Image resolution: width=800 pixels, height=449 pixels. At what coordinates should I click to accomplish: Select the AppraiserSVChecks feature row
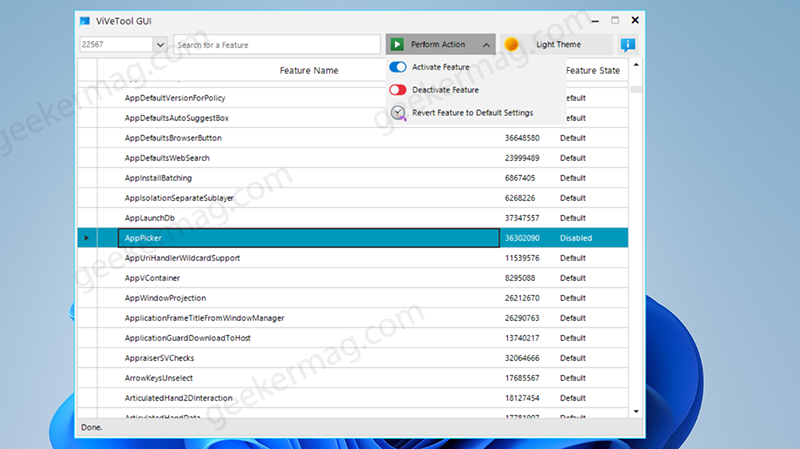click(353, 358)
